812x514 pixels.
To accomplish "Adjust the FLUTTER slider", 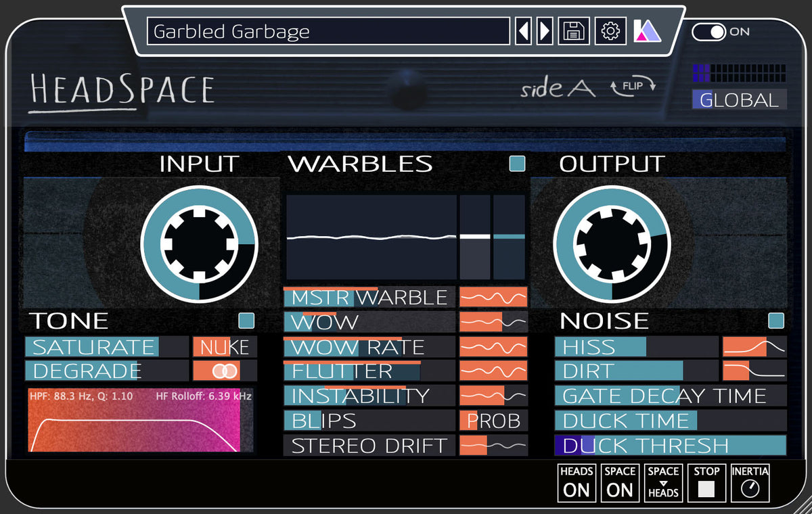I will (x=369, y=371).
